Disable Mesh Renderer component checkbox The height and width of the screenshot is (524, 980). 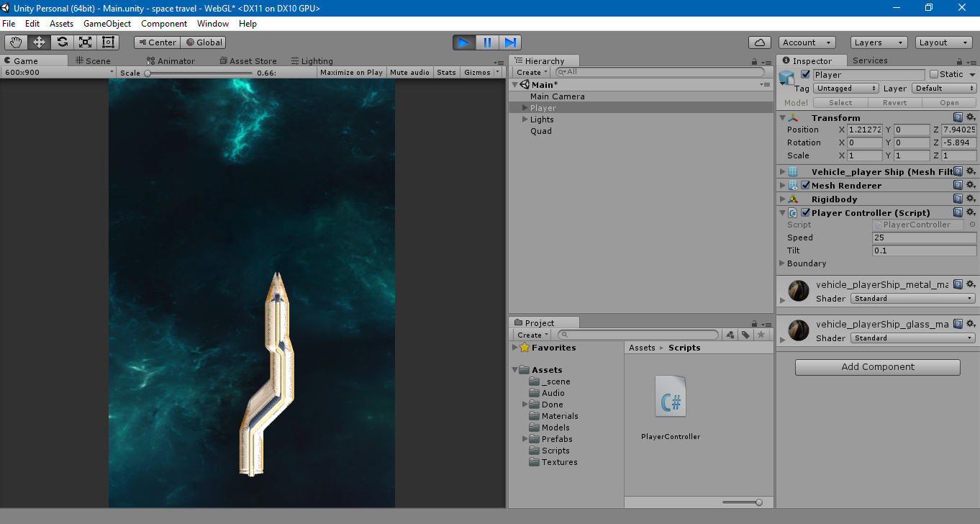click(805, 185)
